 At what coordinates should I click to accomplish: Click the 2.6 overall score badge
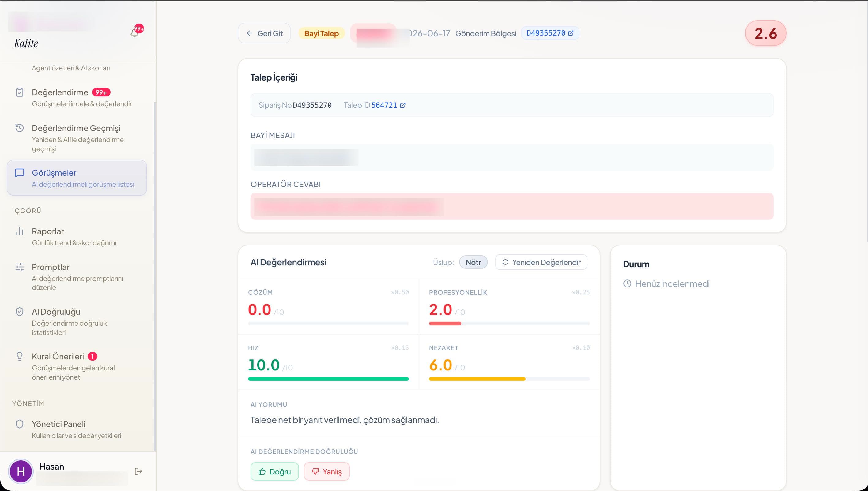coord(765,33)
